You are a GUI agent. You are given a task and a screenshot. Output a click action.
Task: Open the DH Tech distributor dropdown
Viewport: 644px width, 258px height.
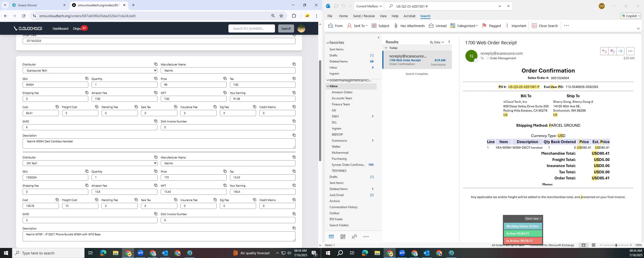click(x=90, y=163)
